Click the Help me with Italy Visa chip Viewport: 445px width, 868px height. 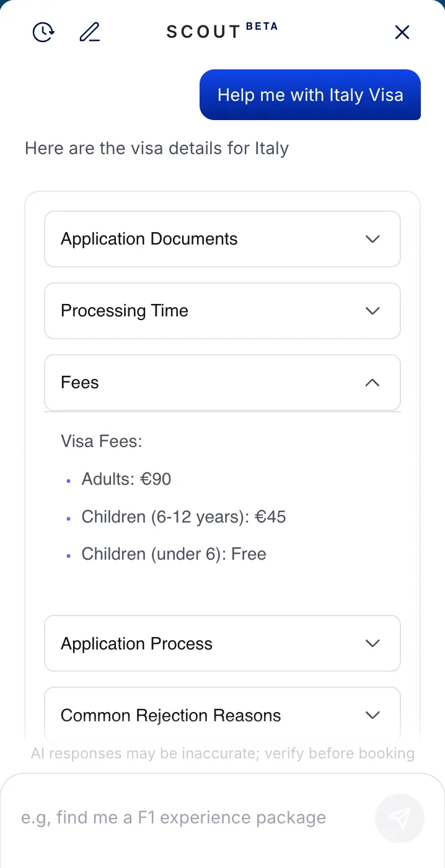pos(310,95)
